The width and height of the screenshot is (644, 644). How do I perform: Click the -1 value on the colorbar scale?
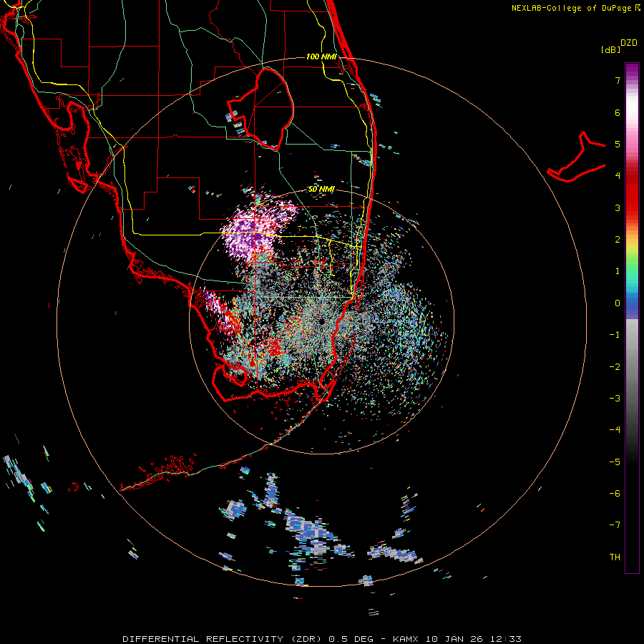click(x=615, y=335)
